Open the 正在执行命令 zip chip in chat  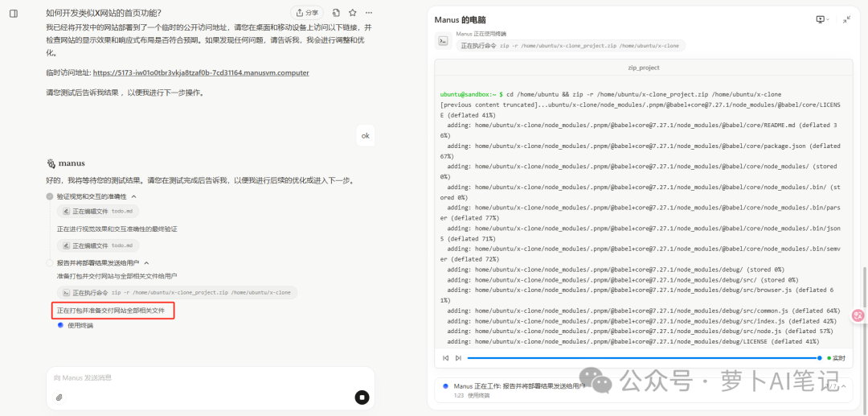pyautogui.click(x=177, y=292)
